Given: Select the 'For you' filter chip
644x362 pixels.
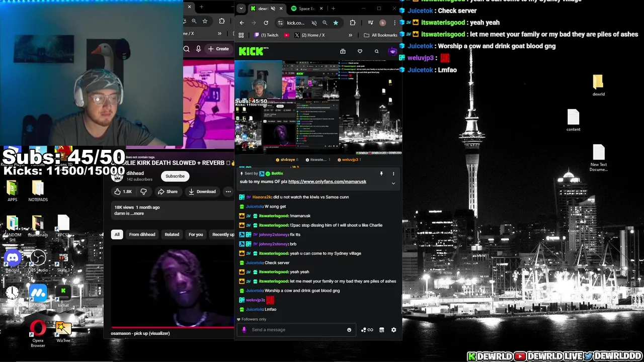Looking at the screenshot, I should click(196, 234).
